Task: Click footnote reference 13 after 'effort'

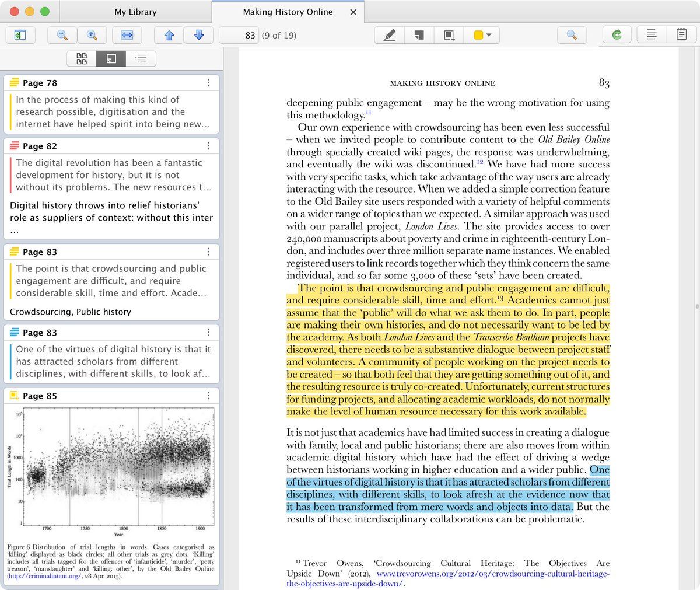Action: [501, 299]
